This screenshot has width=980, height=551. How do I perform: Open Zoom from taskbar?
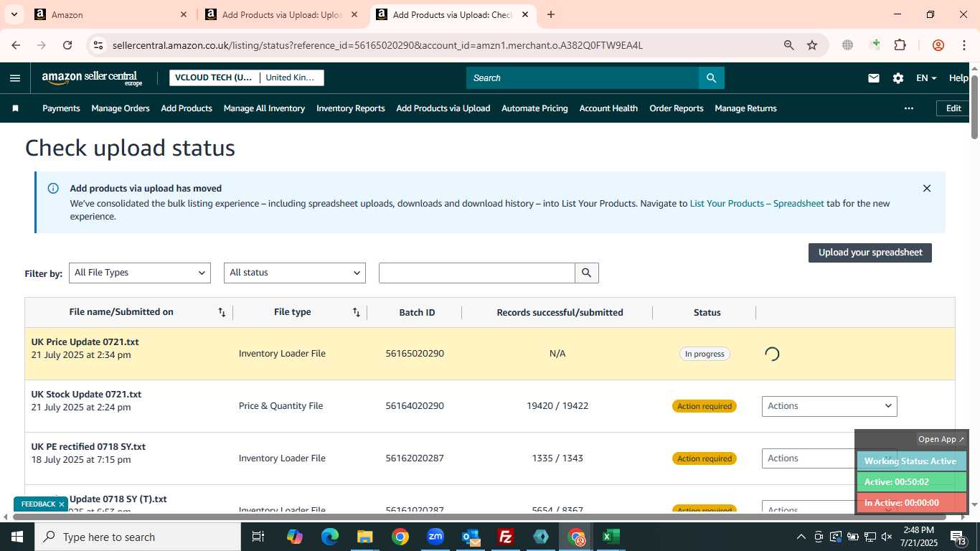(435, 537)
